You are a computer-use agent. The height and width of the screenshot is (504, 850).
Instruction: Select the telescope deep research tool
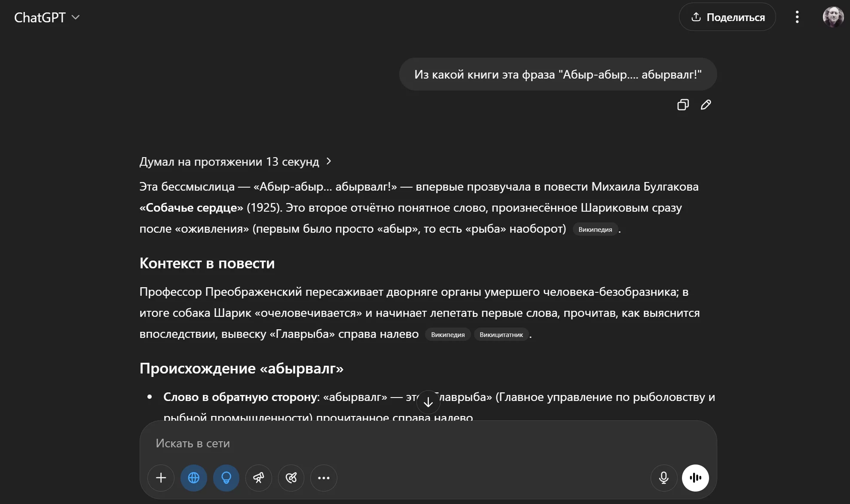tap(259, 478)
